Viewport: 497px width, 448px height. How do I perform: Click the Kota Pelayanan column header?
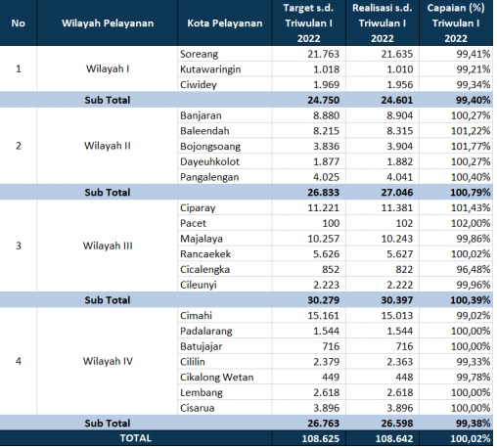[225, 22]
